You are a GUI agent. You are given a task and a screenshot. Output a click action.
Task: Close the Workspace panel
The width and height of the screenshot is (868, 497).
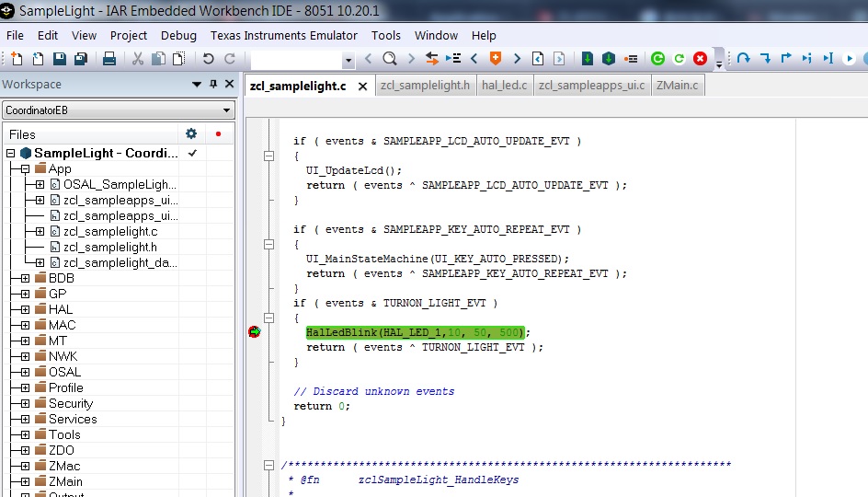(229, 85)
